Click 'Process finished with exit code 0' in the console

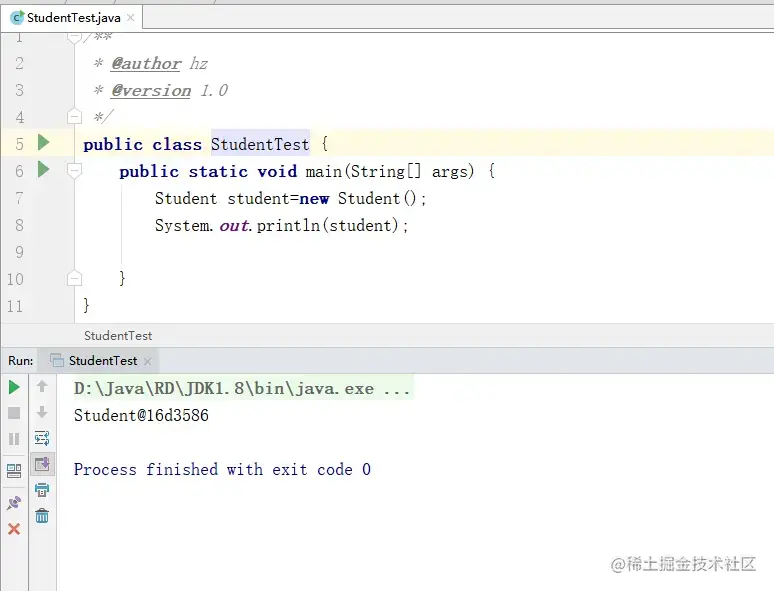222,469
